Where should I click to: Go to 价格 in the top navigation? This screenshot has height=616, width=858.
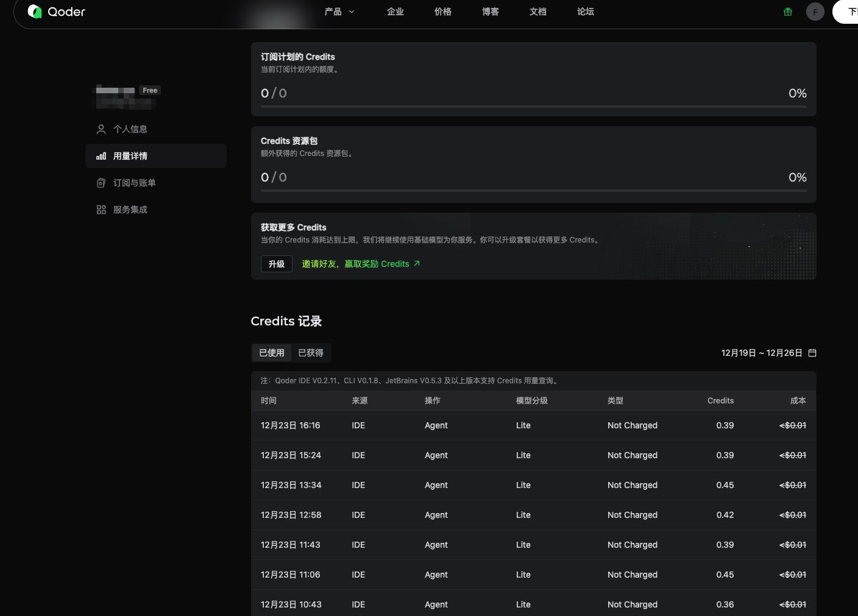[443, 12]
